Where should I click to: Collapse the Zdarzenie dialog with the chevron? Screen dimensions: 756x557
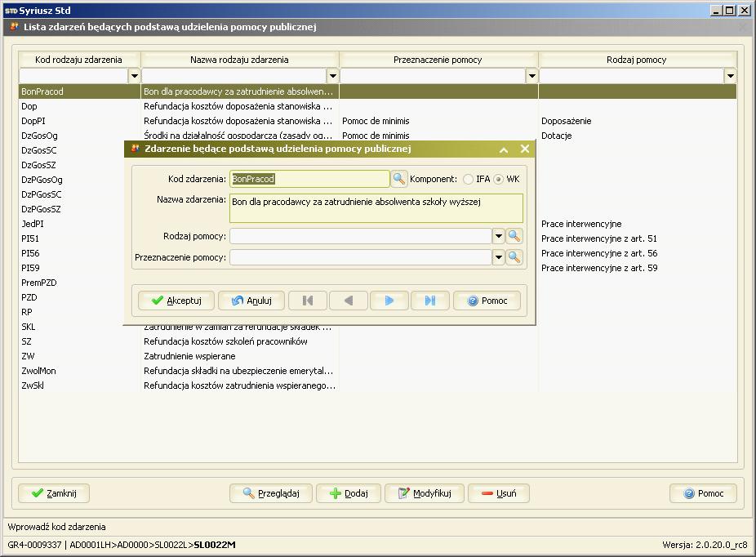(504, 149)
